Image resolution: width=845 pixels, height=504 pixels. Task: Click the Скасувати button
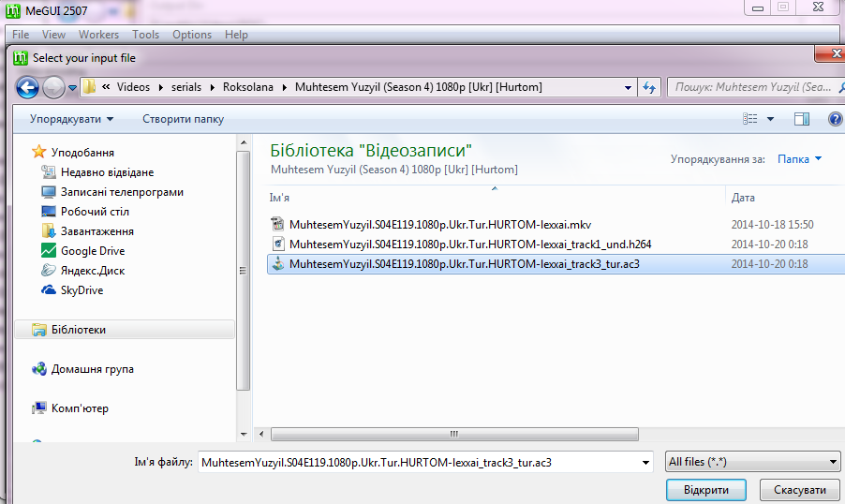799,490
